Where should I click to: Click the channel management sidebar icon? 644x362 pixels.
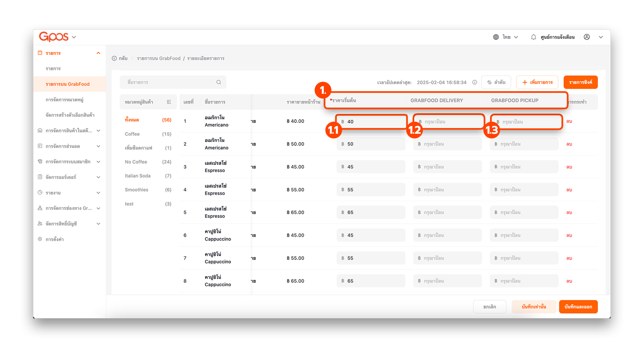tap(40, 208)
